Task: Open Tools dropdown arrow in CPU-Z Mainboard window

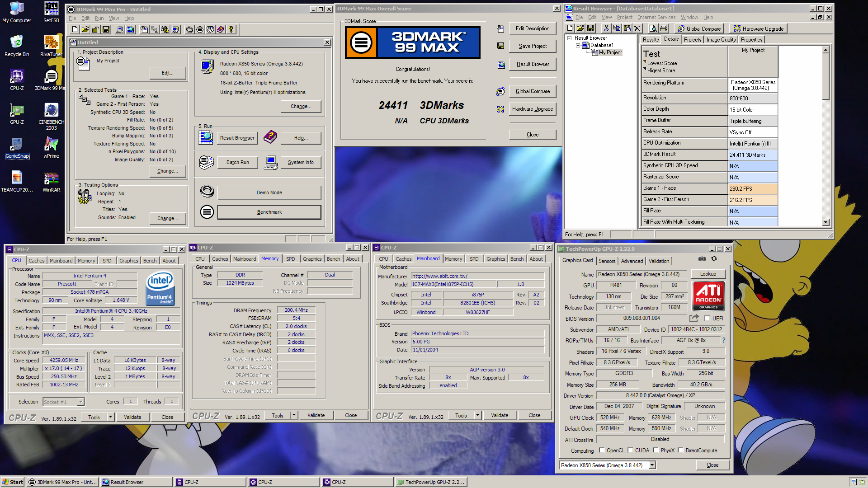Action: pos(477,415)
